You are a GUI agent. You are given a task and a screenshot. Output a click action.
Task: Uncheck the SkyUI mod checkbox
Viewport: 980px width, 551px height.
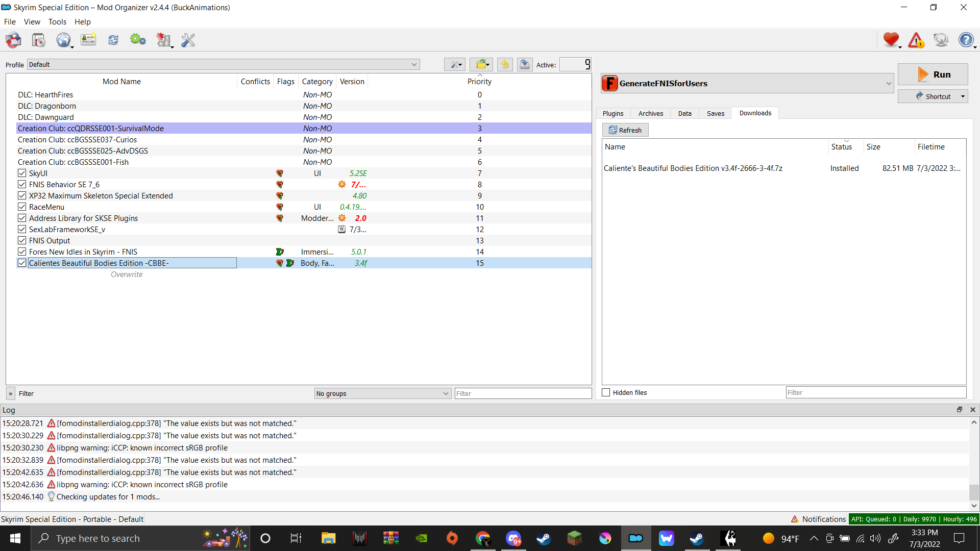click(x=22, y=173)
